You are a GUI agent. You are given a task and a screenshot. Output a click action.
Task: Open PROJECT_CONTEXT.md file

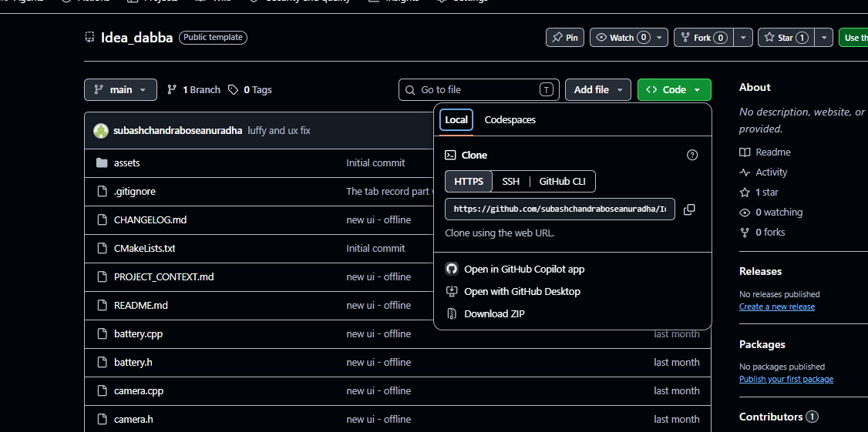pyautogui.click(x=164, y=277)
